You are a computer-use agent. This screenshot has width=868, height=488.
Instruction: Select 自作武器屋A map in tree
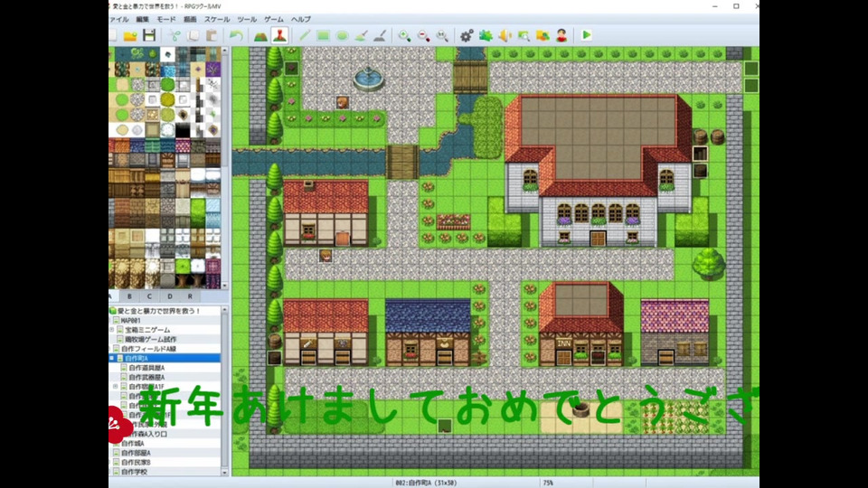pyautogui.click(x=146, y=378)
